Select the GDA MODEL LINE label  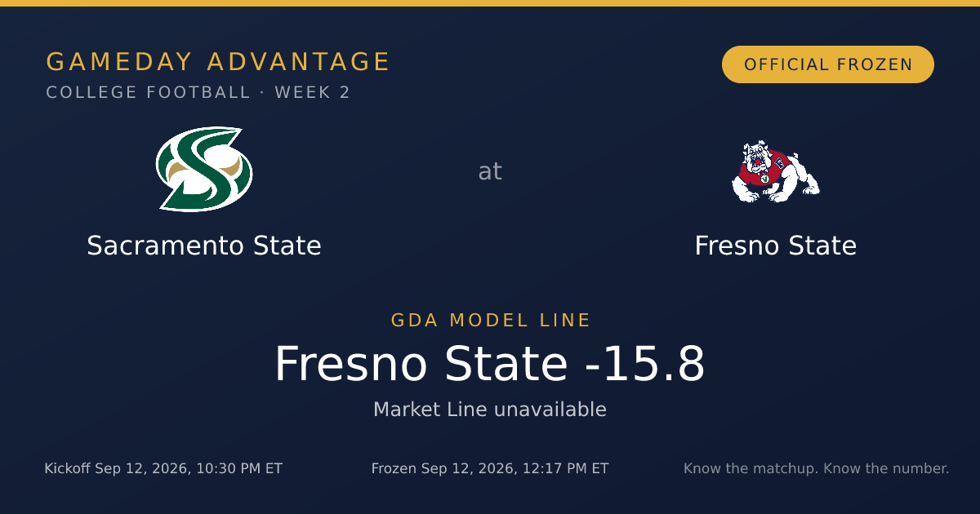(491, 321)
